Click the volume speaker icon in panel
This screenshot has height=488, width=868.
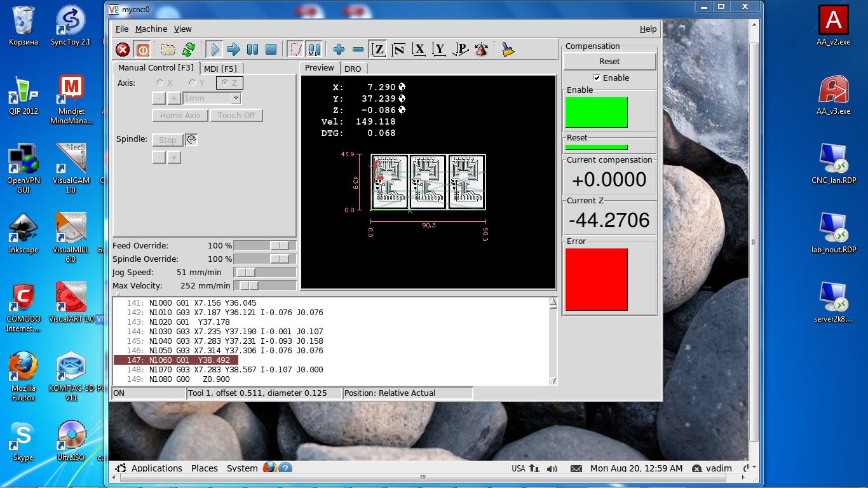(x=552, y=469)
